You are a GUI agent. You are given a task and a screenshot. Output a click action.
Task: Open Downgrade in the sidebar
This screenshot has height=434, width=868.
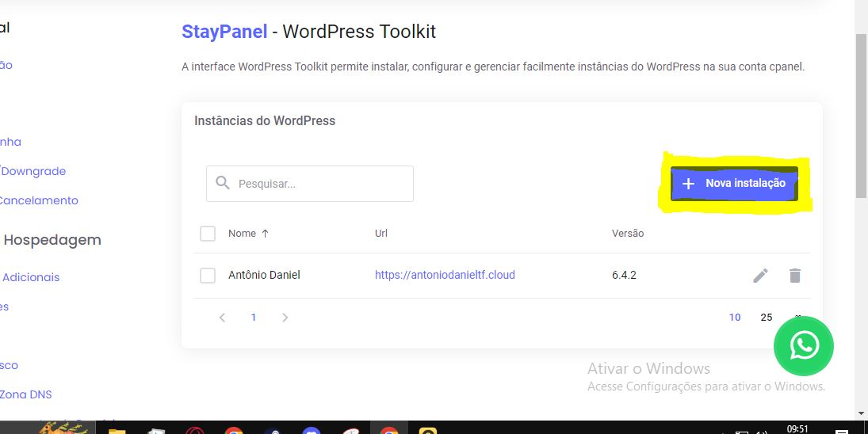(33, 171)
